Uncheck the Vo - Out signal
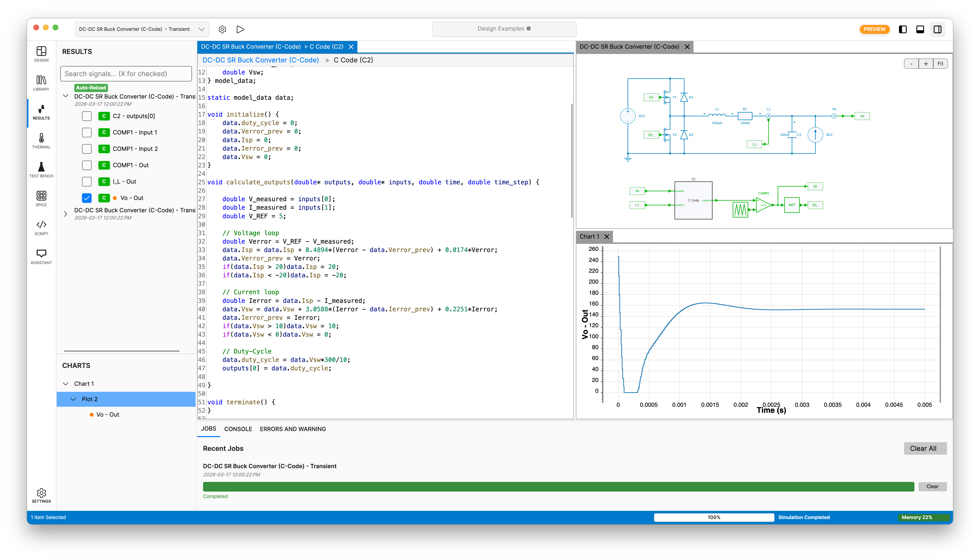The image size is (980, 560). [x=87, y=198]
